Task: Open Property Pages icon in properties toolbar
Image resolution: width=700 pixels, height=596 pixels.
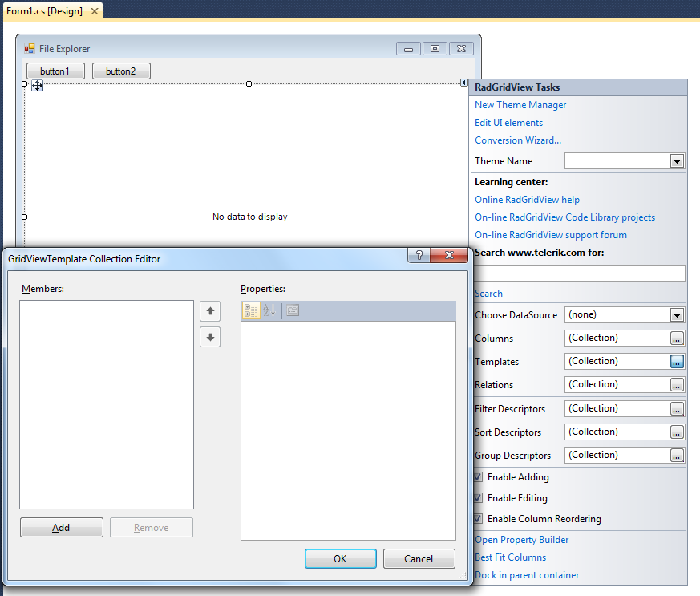Action: pos(293,310)
